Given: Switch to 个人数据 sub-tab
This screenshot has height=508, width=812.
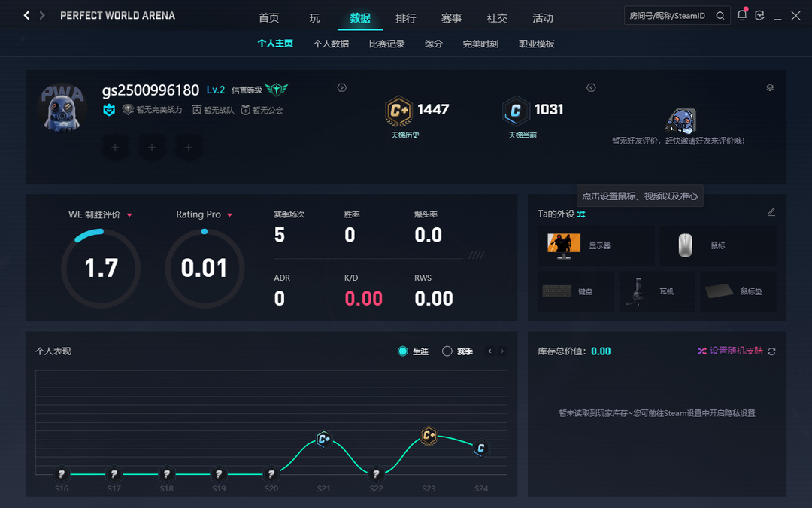Looking at the screenshot, I should point(331,44).
